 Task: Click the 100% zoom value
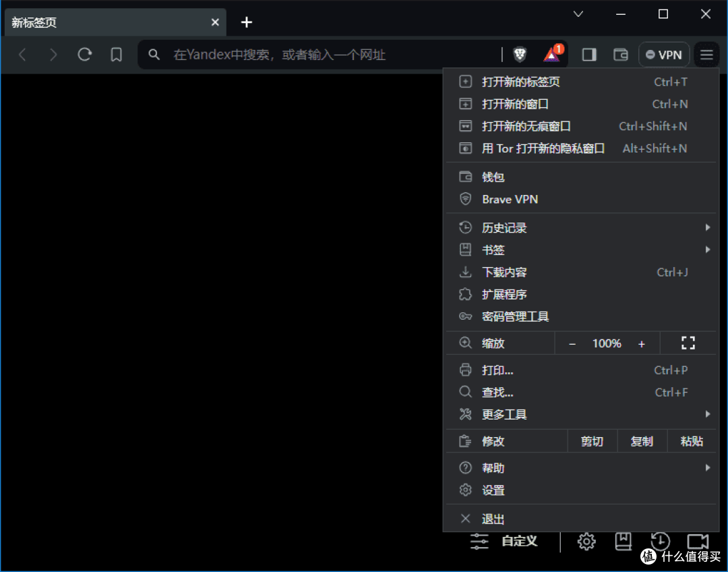pyautogui.click(x=607, y=343)
